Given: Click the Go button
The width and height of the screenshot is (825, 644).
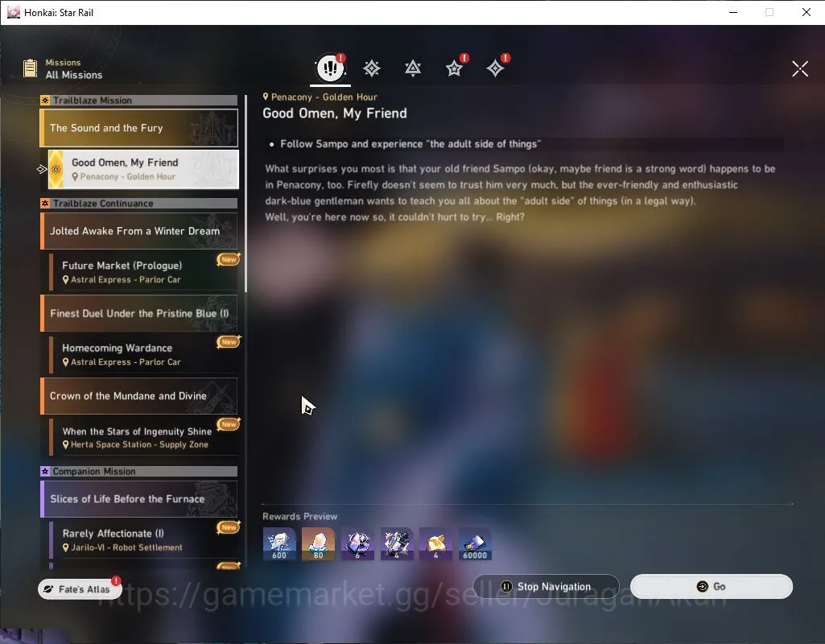Looking at the screenshot, I should coord(712,587).
